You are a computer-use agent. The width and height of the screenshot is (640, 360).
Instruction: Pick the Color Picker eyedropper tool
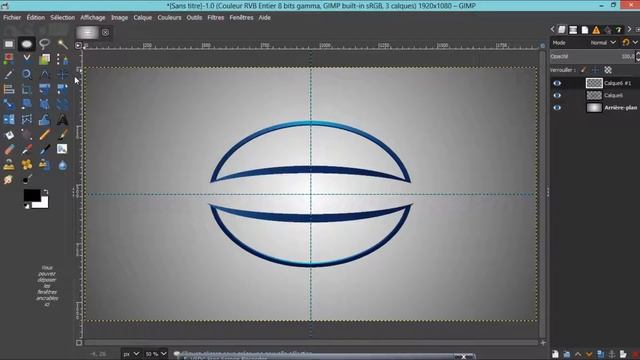[9, 74]
